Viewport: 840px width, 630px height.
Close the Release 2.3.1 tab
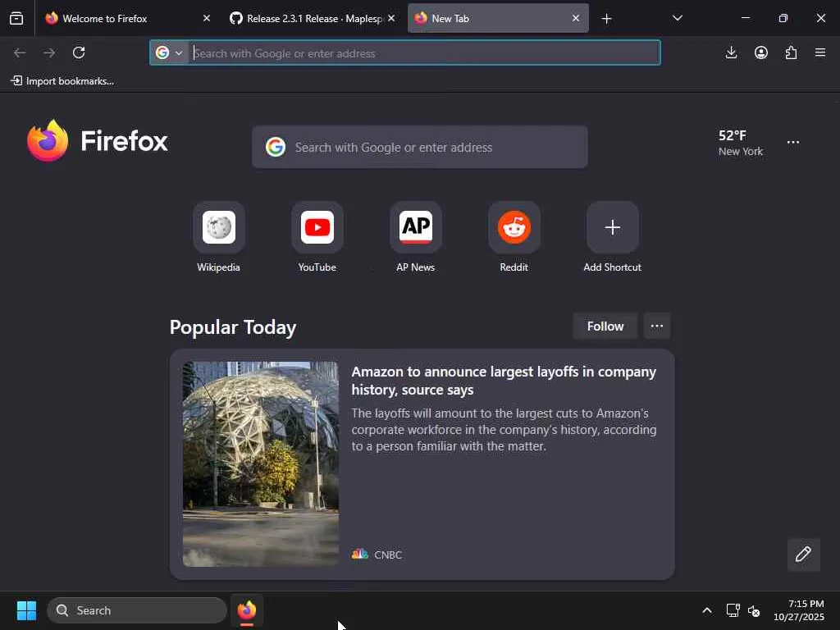point(391,18)
